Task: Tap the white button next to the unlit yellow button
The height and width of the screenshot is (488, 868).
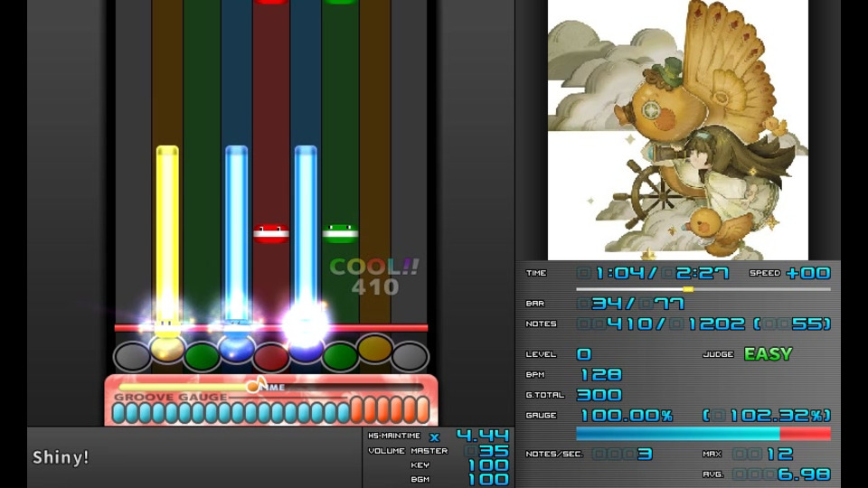Action: (410, 357)
